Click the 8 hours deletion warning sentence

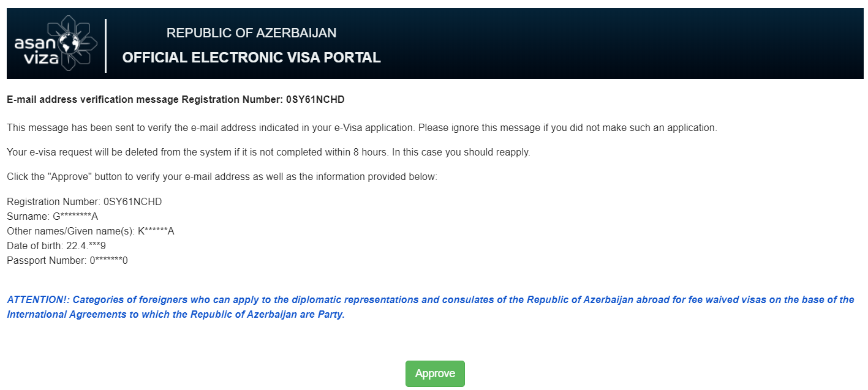[x=268, y=152]
